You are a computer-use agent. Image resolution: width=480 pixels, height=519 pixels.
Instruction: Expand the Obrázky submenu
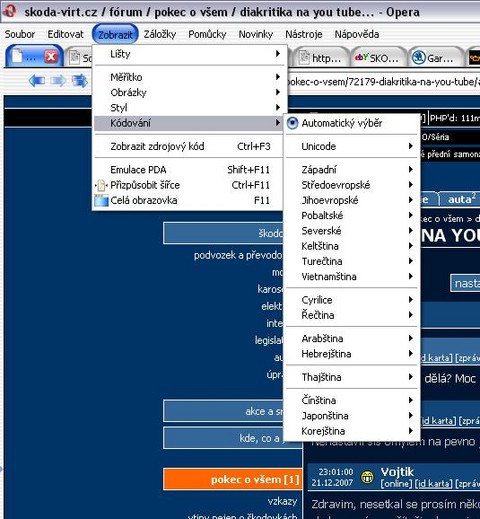click(x=190, y=92)
